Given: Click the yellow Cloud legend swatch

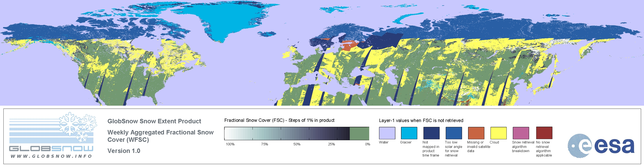Looking at the screenshot, I should click(498, 133).
